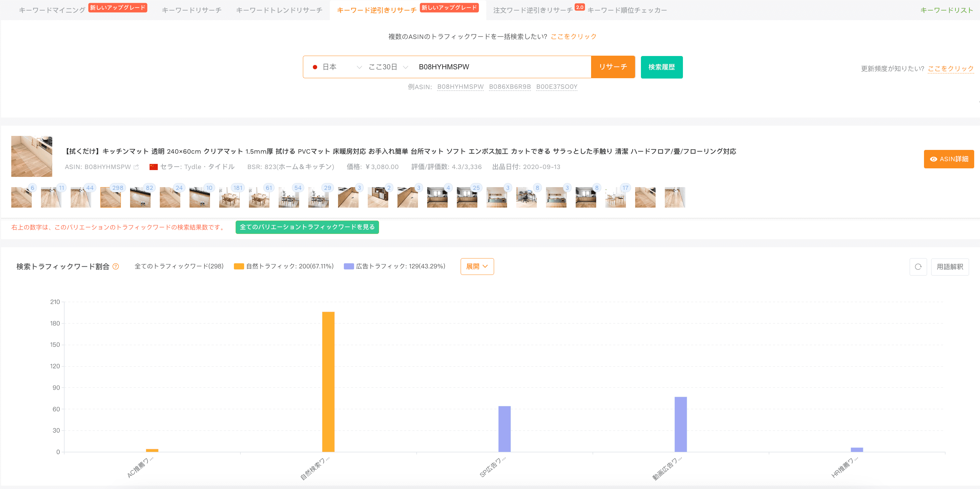Click example ASIN B00E37SO0Y
This screenshot has width=980, height=489.
click(557, 87)
